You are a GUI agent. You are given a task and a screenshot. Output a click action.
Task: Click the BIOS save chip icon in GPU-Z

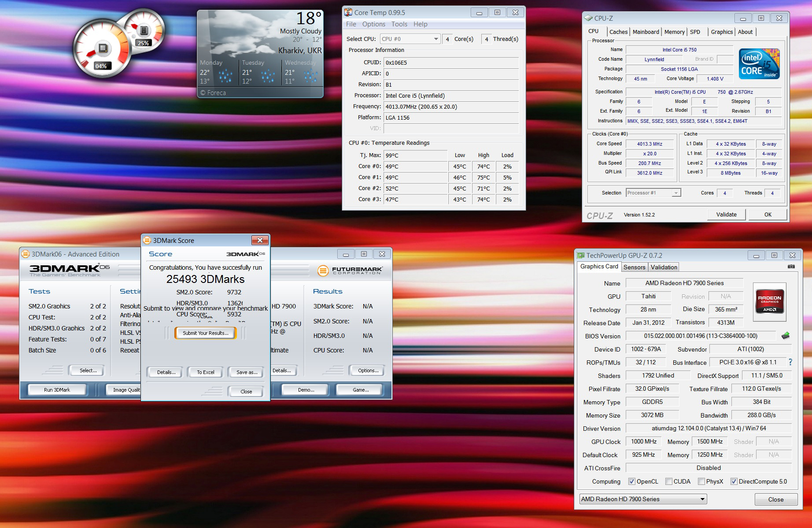click(786, 336)
